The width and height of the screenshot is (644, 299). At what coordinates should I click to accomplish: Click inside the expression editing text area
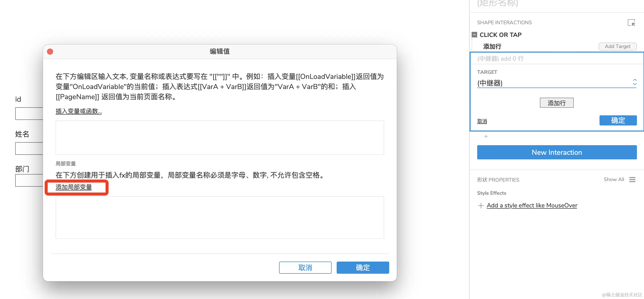[220, 138]
